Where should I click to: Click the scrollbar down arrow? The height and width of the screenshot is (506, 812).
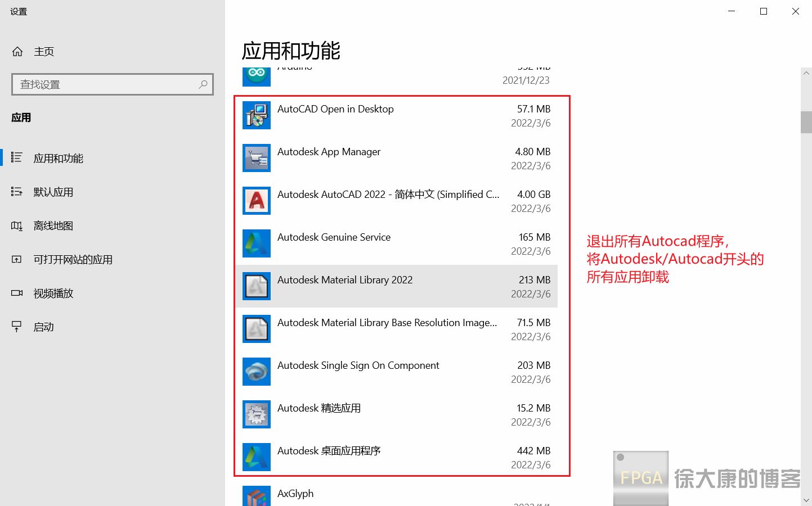[806, 500]
